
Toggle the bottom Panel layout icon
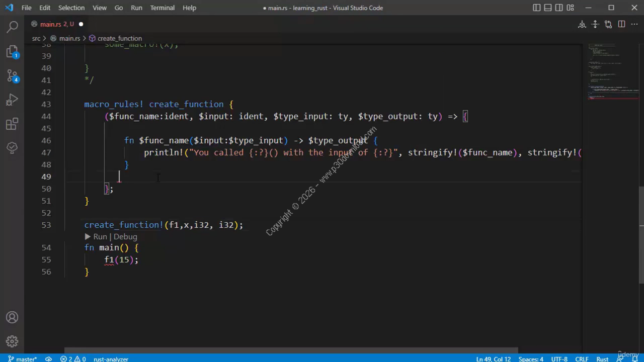pyautogui.click(x=548, y=8)
